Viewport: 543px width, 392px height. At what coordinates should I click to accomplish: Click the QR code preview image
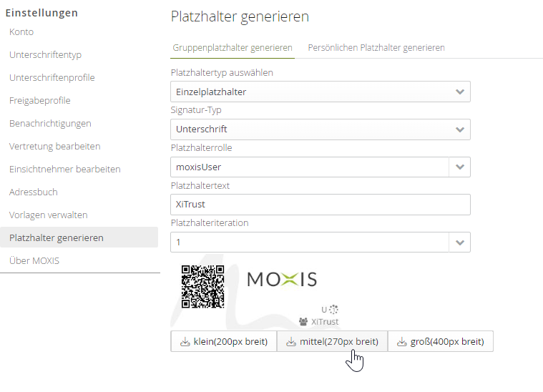click(202, 286)
